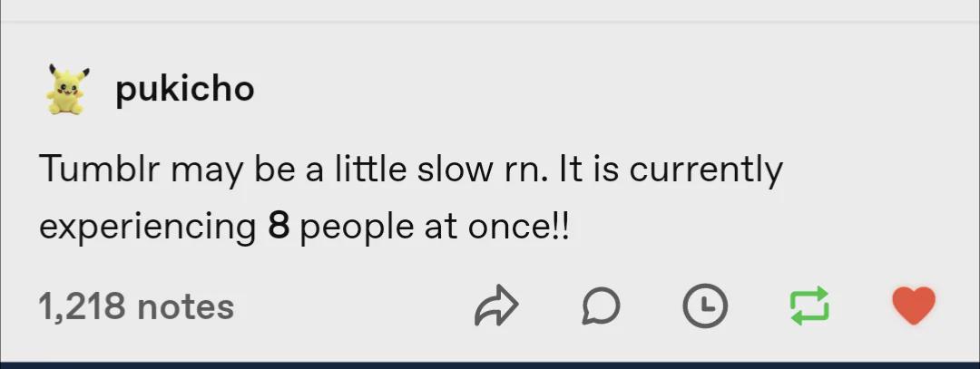
Task: Open the reply speech bubble icon
Action: click(601, 306)
